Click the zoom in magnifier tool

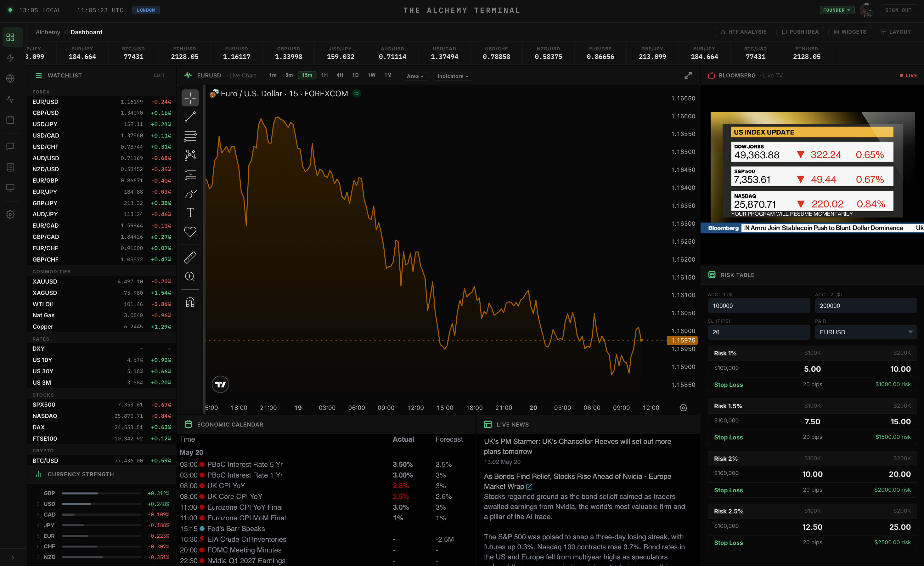pyautogui.click(x=190, y=276)
